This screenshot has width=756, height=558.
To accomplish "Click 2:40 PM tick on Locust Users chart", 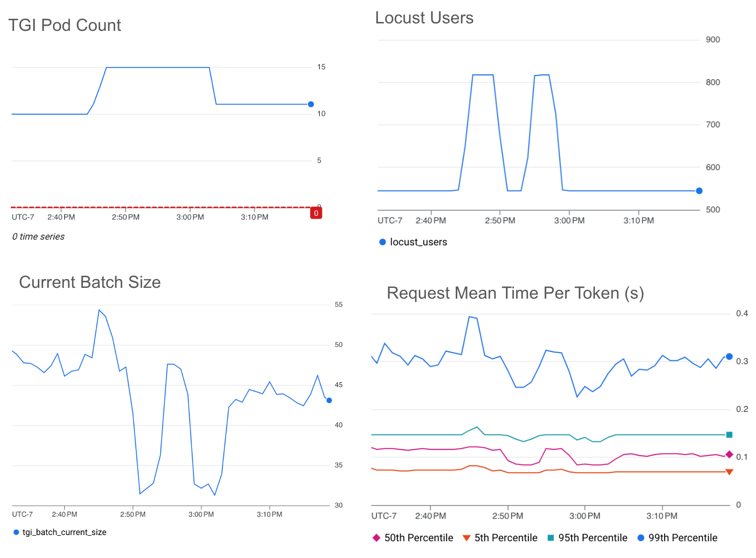I will pos(431,220).
